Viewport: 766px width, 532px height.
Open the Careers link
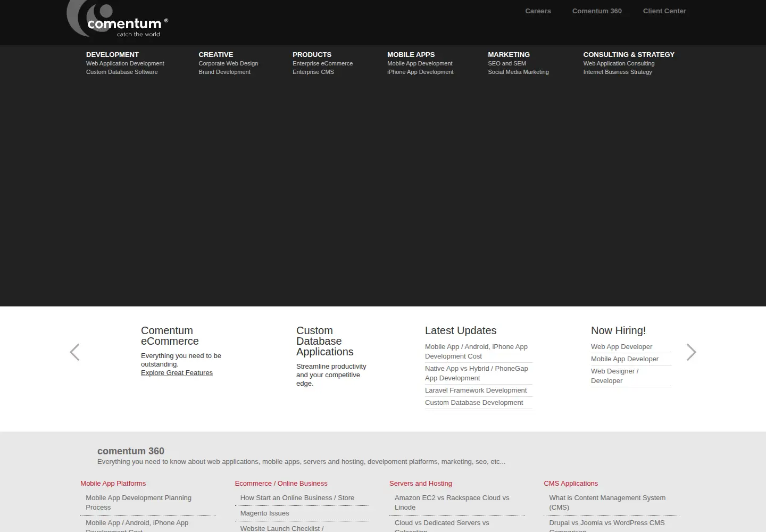538,11
